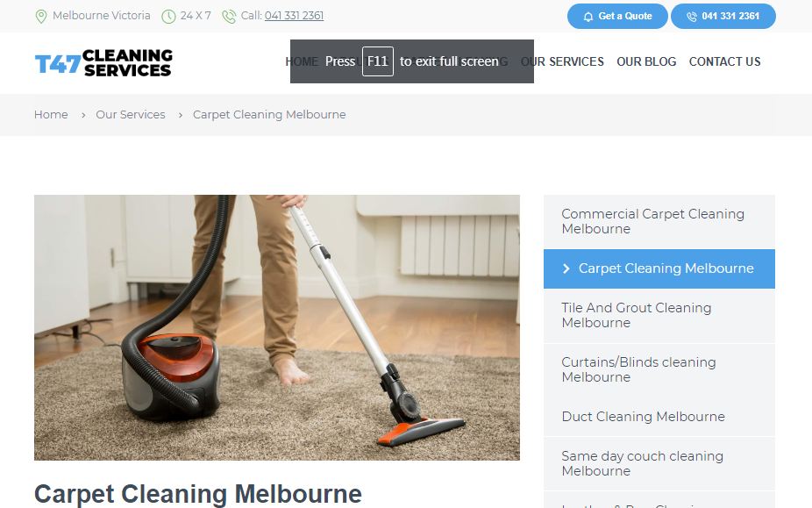Click the bell icon in Get a Quote

588,17
